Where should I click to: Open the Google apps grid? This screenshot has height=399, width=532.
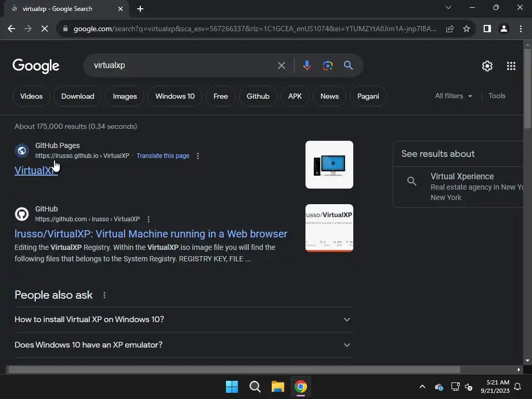tap(511, 66)
